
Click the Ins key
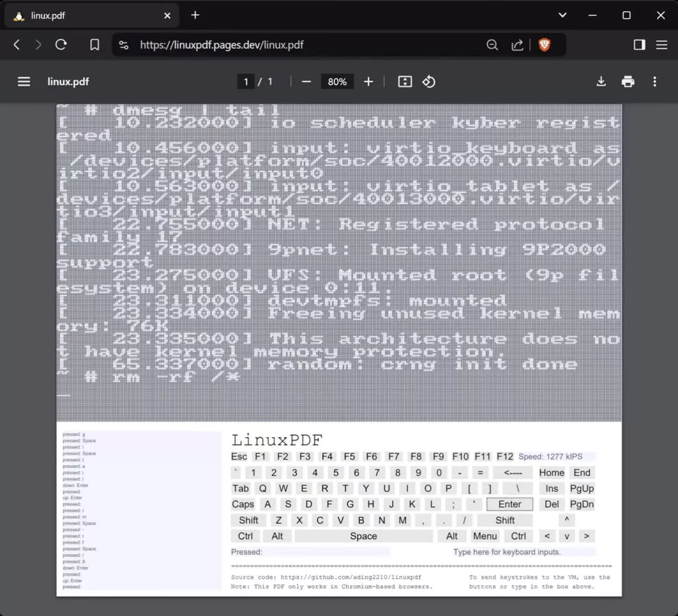(552, 488)
